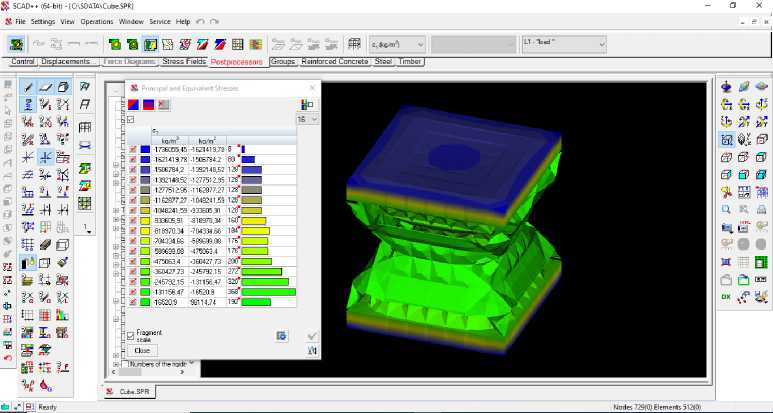The width and height of the screenshot is (773, 413).
Task: Click the Ready status bar text
Action: click(x=47, y=408)
